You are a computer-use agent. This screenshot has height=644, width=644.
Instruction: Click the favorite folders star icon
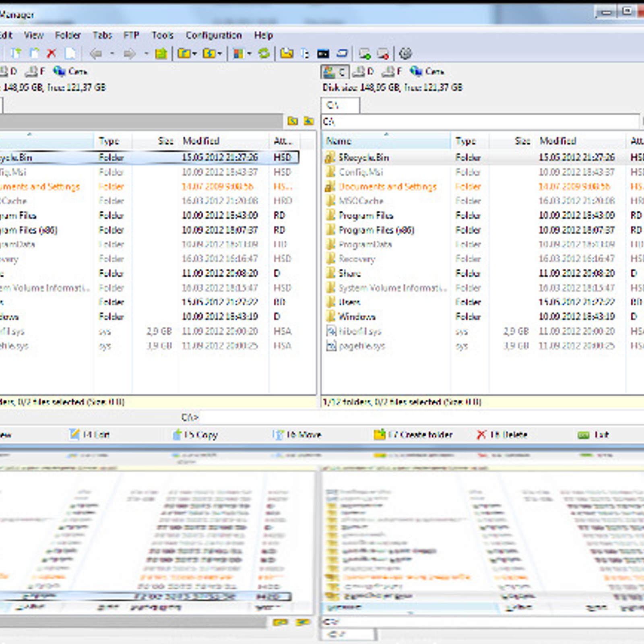point(184,53)
